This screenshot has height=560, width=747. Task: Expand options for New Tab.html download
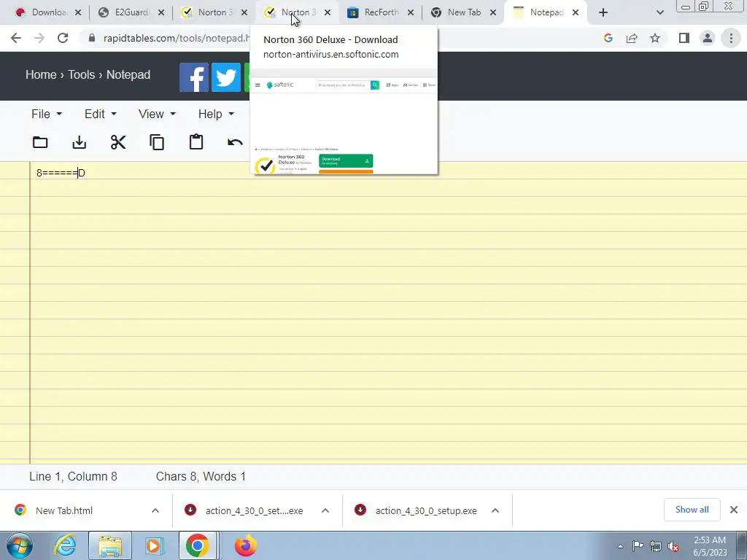coord(155,510)
